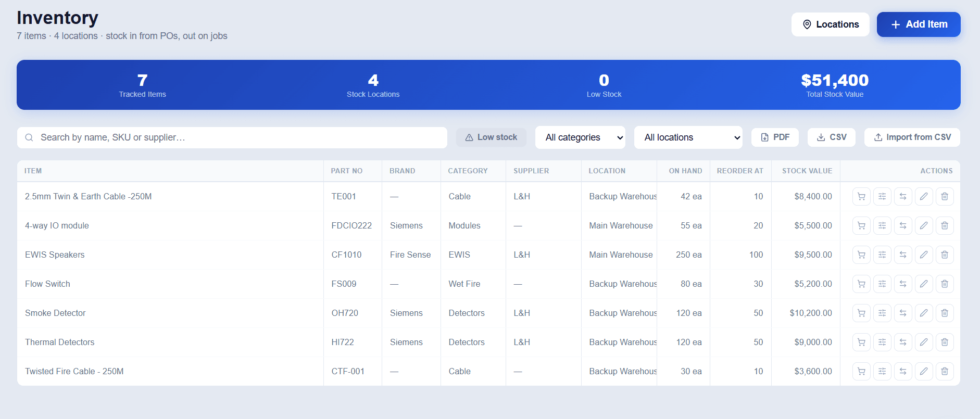Delete Twisted Fire Cable with trash icon
Screen dimensions: 980x419
click(x=945, y=371)
